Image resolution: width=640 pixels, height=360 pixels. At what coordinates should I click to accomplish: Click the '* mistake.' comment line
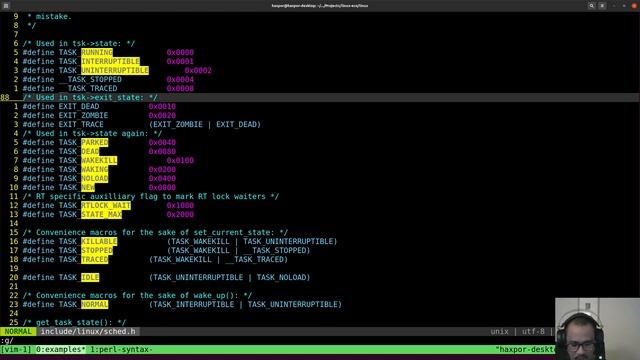pos(49,16)
